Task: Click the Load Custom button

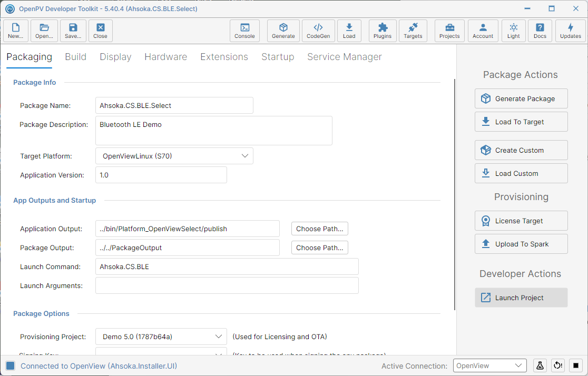Action: pos(521,174)
